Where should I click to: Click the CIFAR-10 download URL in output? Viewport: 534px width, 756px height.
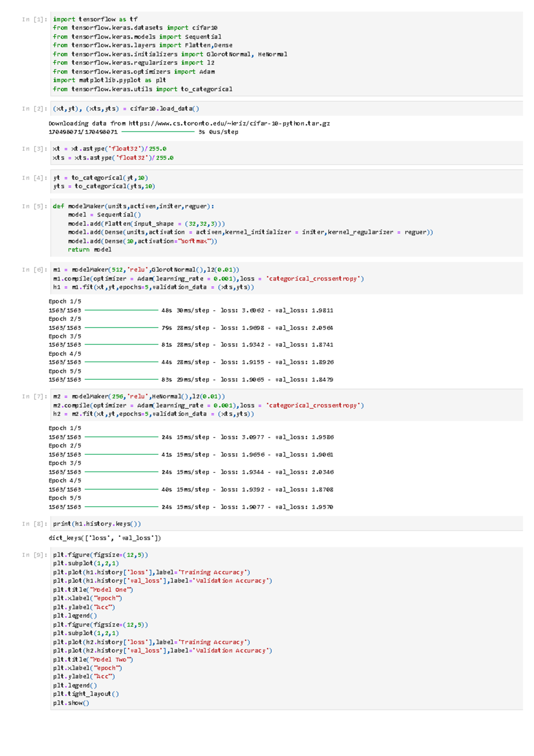(229, 123)
